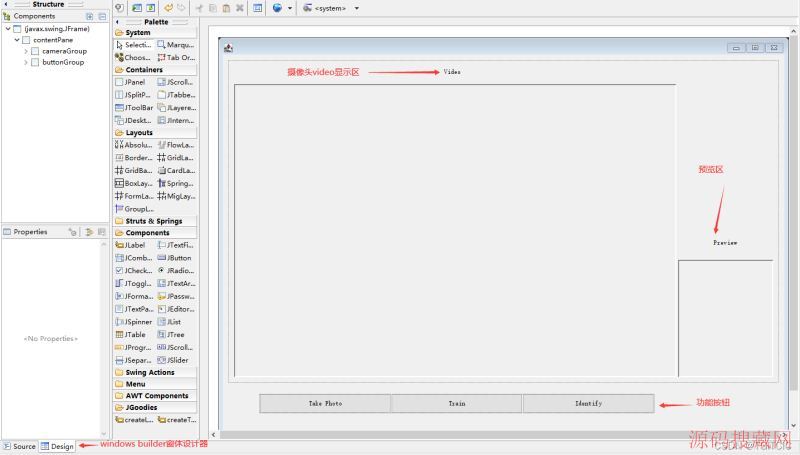Select JTable component from palette
Image resolution: width=800 pixels, height=455 pixels.
point(132,335)
